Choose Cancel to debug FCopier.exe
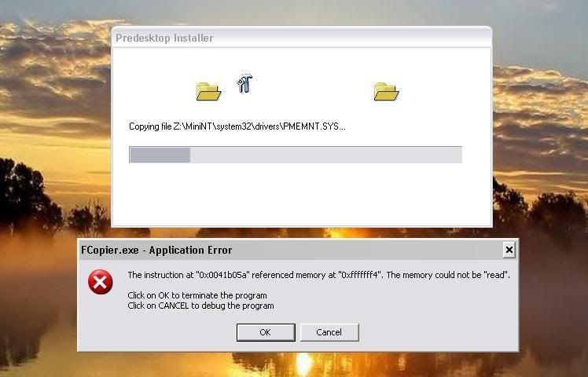The height and width of the screenshot is (377, 588). [x=329, y=332]
